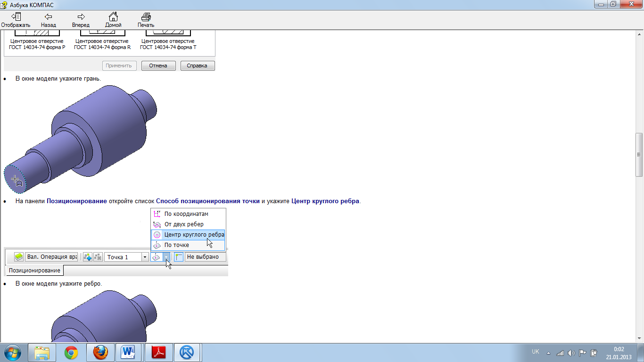Click the scrollbar up arrow
The image size is (644, 362).
(x=639, y=34)
